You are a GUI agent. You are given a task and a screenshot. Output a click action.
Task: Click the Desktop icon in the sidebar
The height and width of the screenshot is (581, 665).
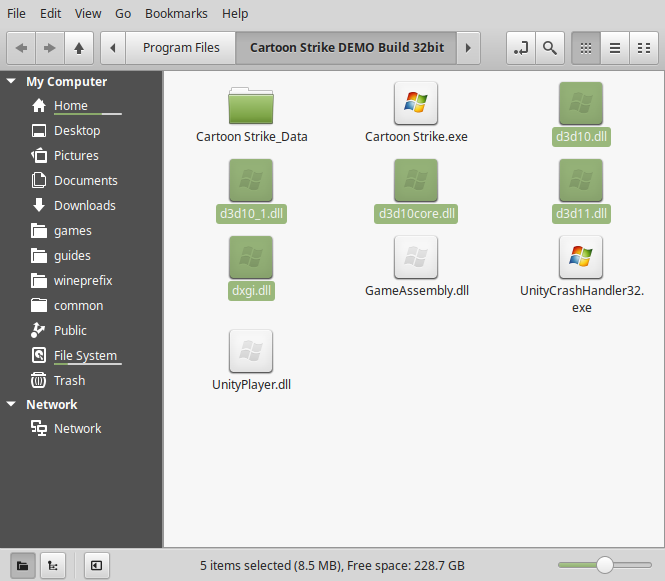39,131
